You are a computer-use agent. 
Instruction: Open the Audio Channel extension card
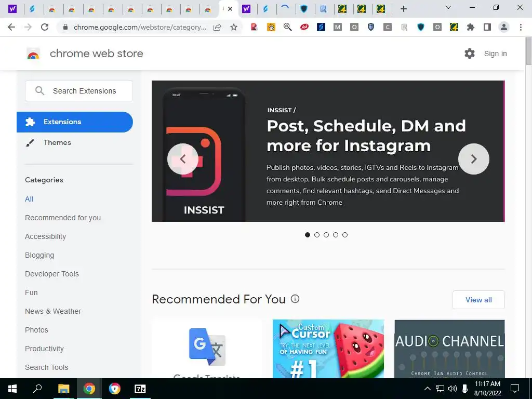(449, 349)
